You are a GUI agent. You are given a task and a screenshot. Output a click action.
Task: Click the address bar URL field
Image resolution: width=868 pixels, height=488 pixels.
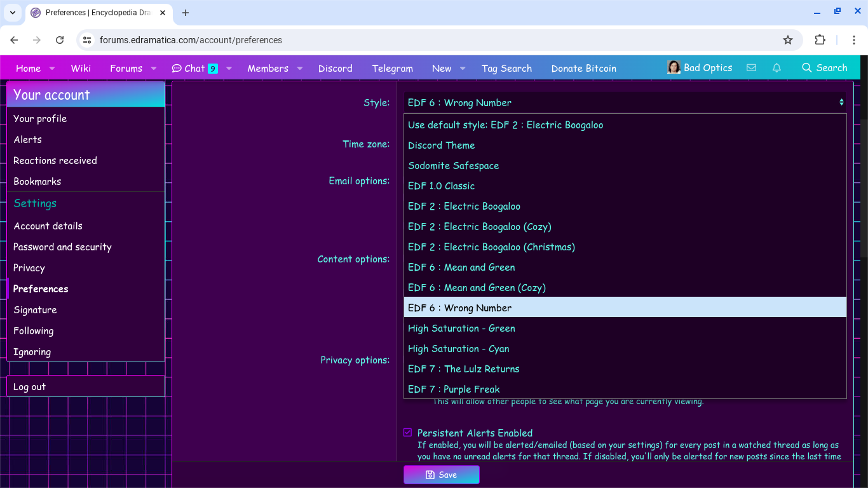point(432,40)
